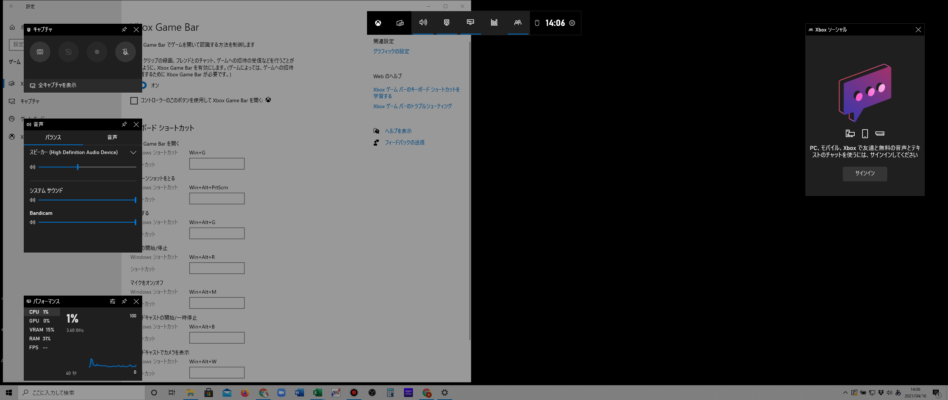948x400 pixels.
Task: Switch to the 音声 tab in audio widget
Action: click(112, 138)
